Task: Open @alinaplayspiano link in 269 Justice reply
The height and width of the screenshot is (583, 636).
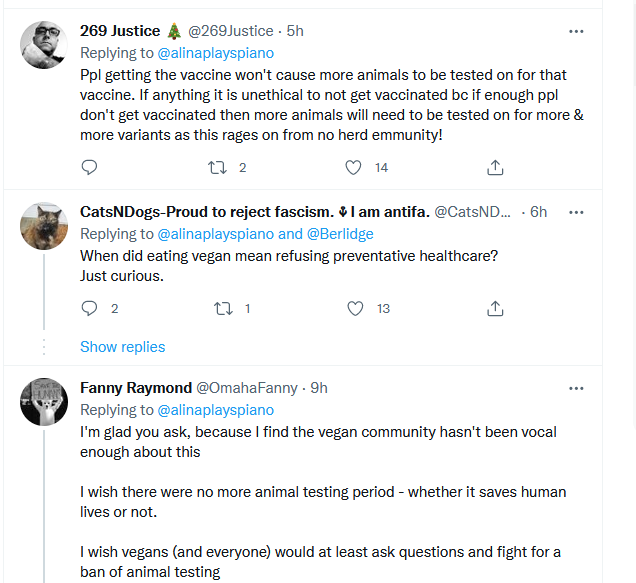Action: click(x=215, y=52)
